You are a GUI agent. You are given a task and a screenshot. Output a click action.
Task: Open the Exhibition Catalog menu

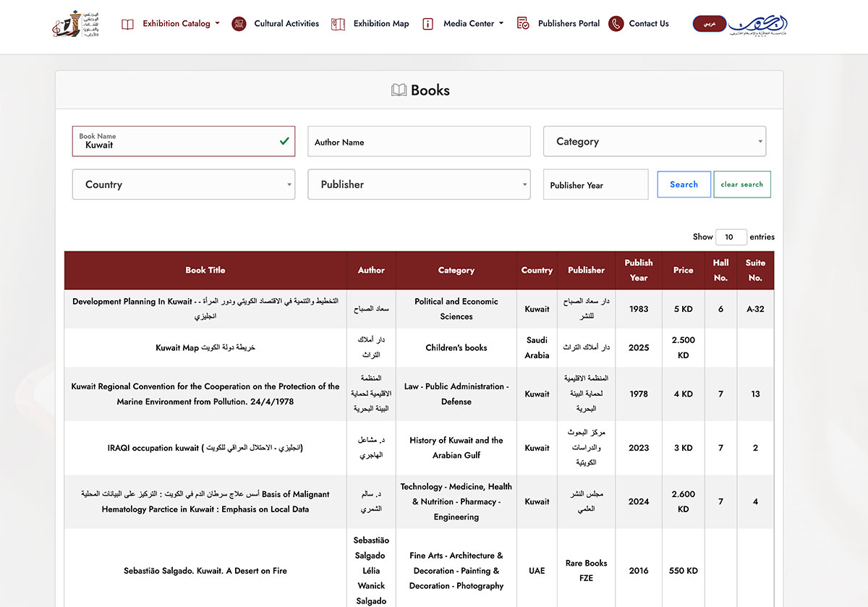180,24
